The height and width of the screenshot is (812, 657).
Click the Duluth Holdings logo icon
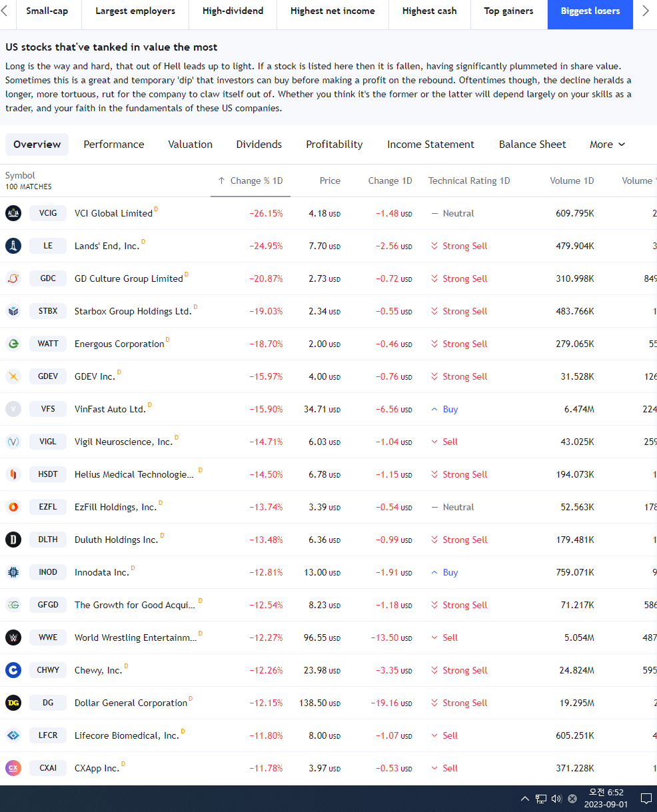(13, 540)
